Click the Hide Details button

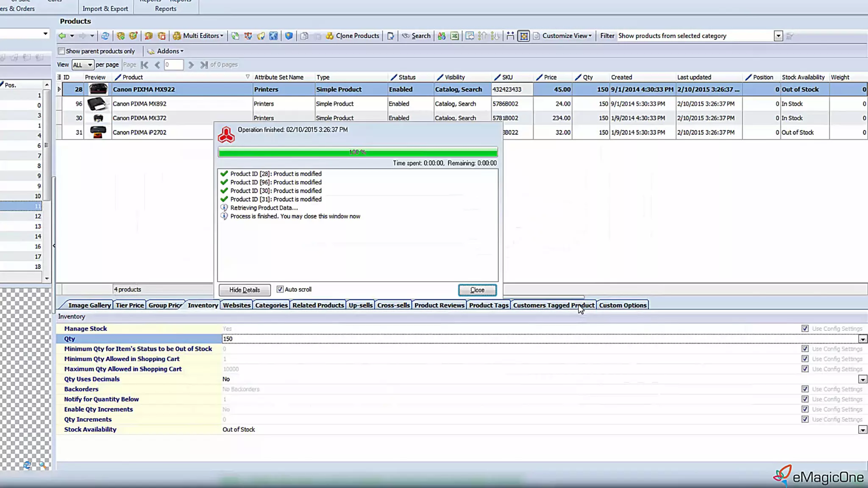245,290
